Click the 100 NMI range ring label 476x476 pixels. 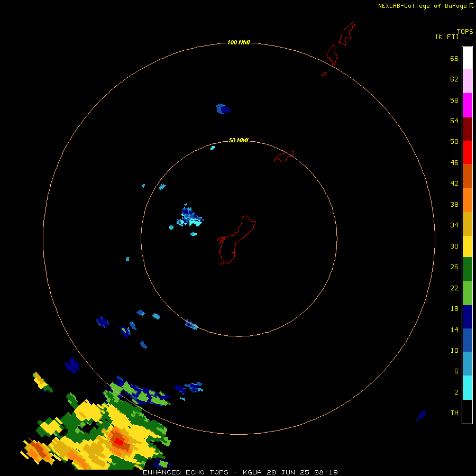(239, 42)
